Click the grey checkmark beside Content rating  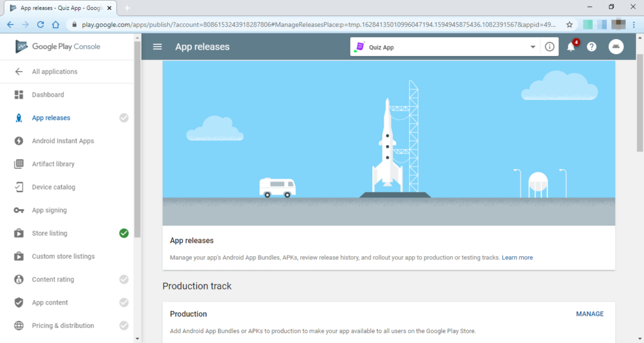coord(124,280)
